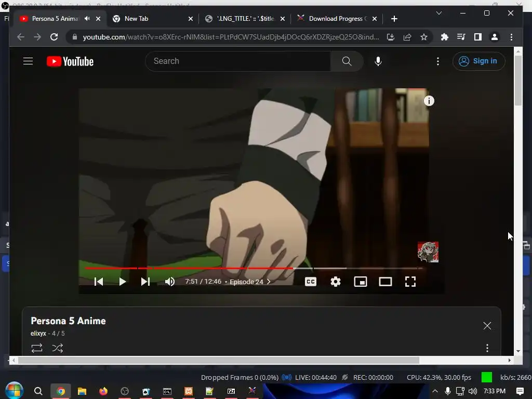Open YouTube hamburger guide menu
Screen dimensions: 532x399
click(x=28, y=61)
